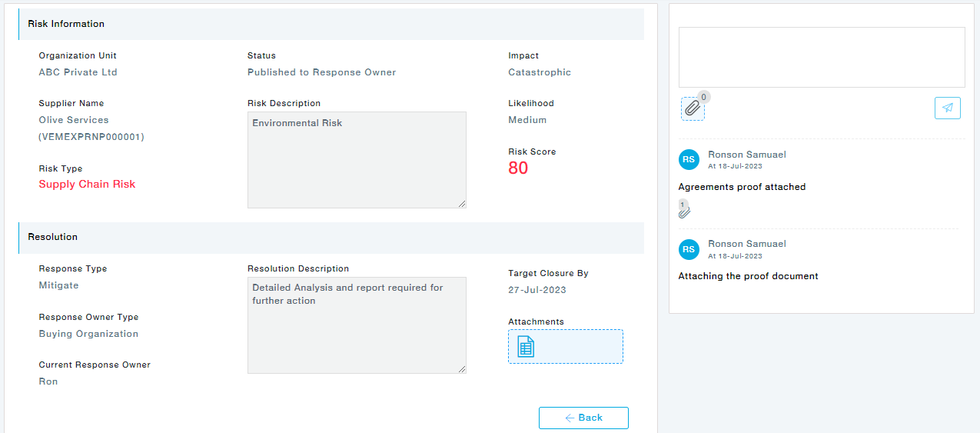Focus the comment text box

tap(821, 58)
